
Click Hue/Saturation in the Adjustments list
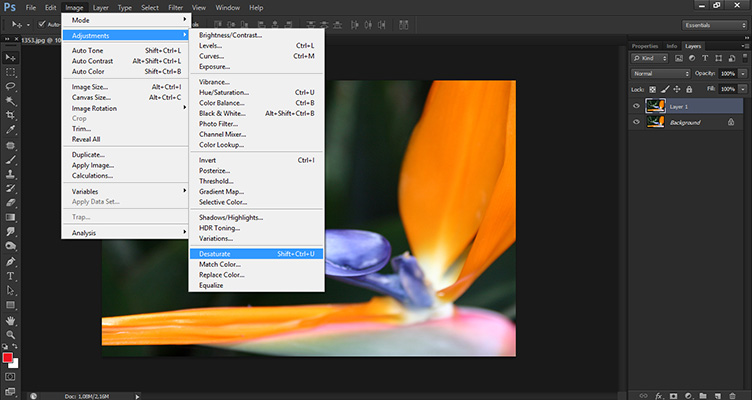click(224, 92)
